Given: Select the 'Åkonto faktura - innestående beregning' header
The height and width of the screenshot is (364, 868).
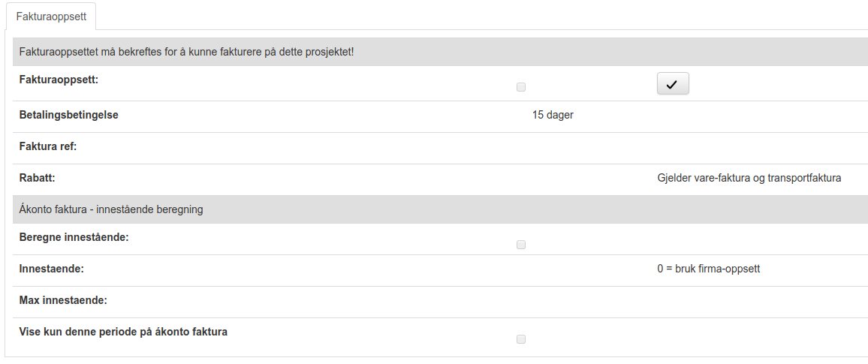Looking at the screenshot, I should pos(111,209).
